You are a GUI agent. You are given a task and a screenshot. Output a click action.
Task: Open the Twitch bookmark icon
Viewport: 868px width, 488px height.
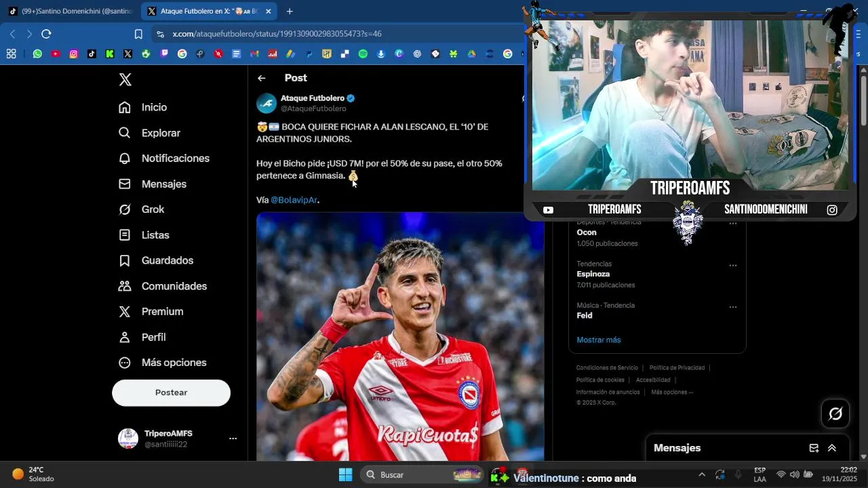point(164,54)
